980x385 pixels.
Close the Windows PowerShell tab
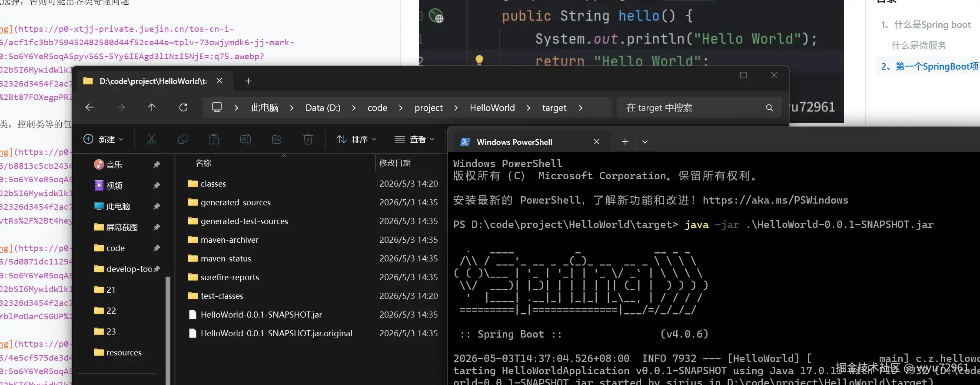597,142
